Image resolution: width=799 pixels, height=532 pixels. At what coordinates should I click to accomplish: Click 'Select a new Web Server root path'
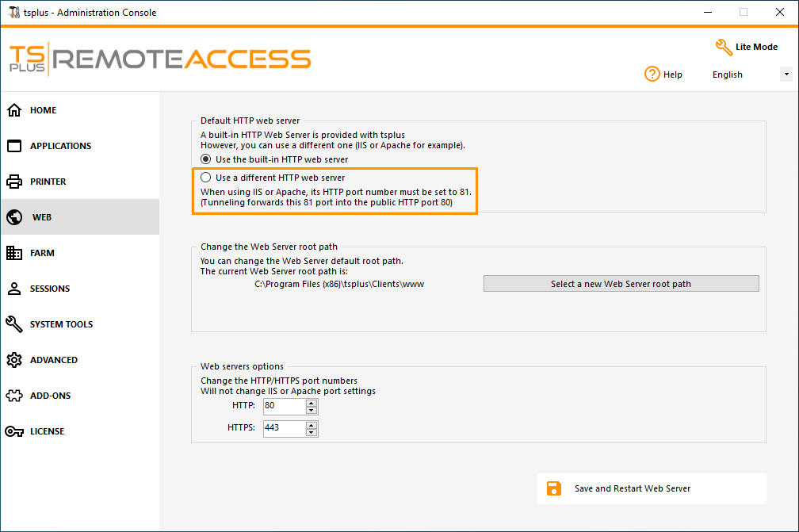621,284
